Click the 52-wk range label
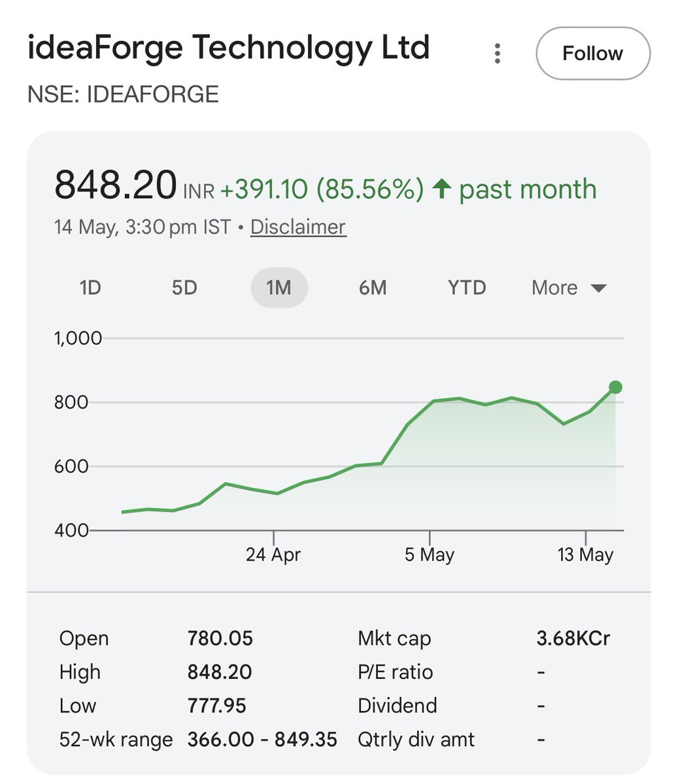This screenshot has width=678, height=784. [x=116, y=740]
